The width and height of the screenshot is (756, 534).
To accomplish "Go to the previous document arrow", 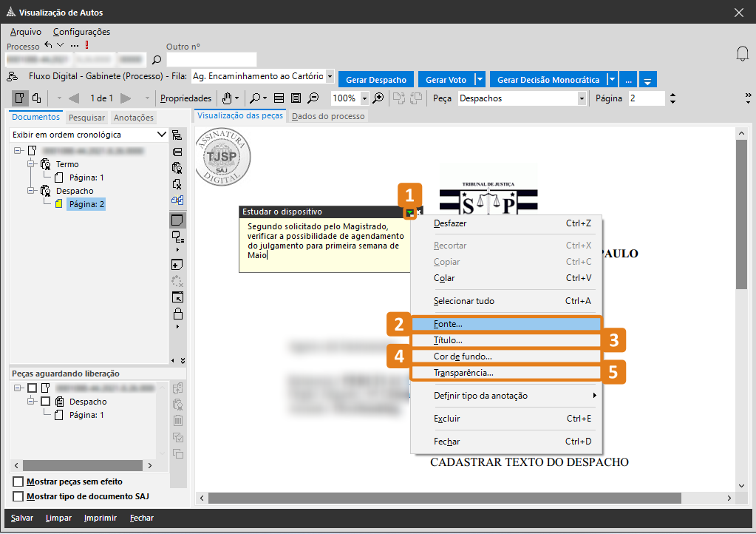I will point(74,98).
